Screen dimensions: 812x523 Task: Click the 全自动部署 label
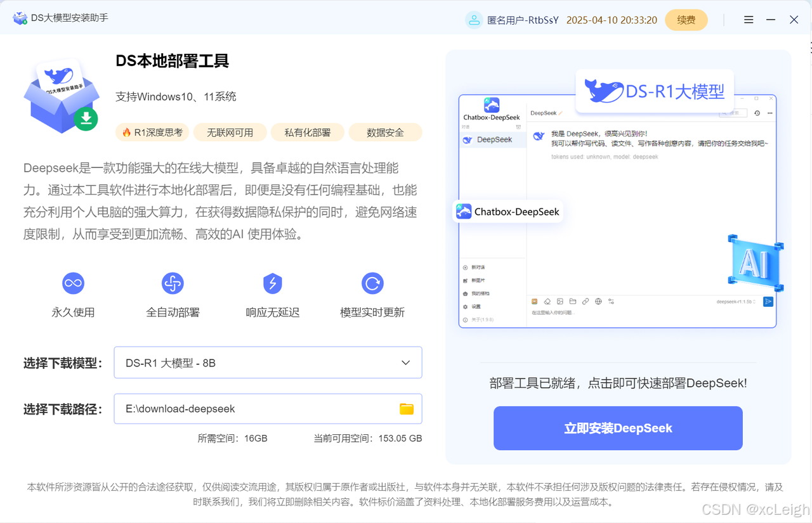click(x=173, y=313)
